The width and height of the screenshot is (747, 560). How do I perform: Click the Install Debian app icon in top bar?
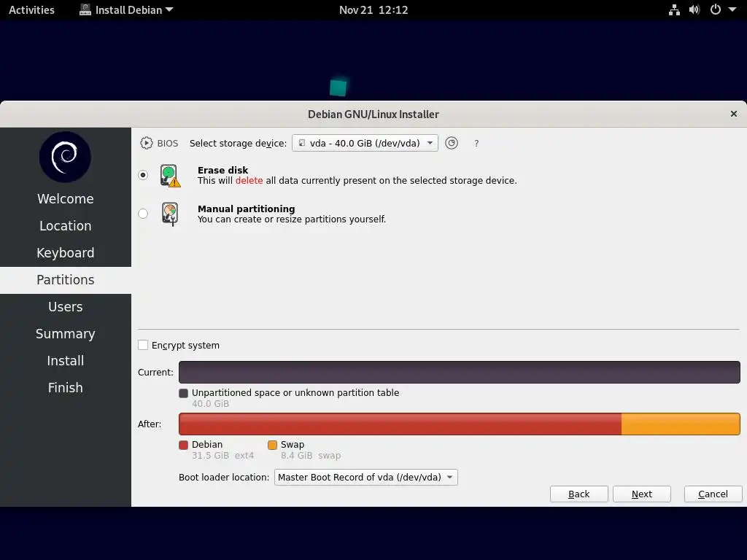85,9
